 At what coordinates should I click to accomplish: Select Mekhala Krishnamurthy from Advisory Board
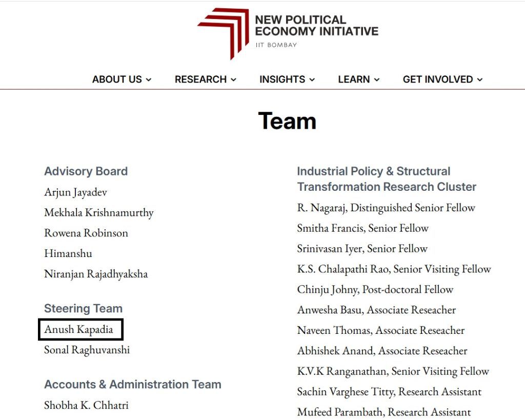[x=98, y=212]
